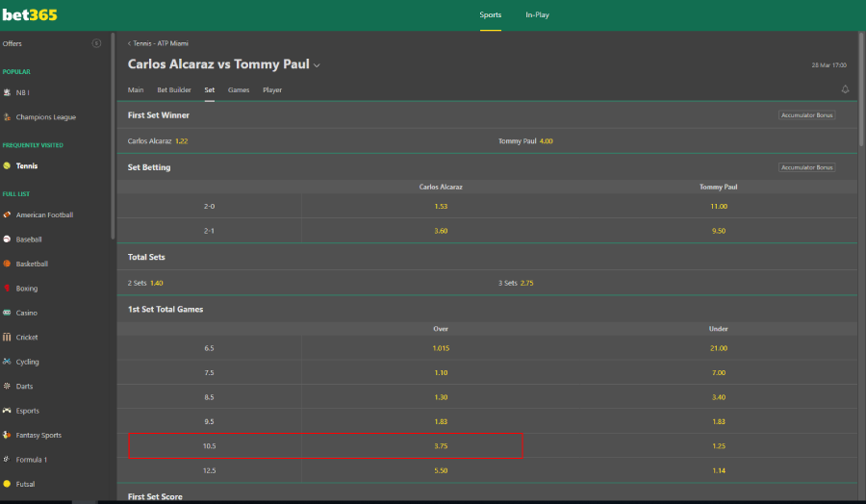Click the Boxing glove icon
This screenshot has width=866, height=504.
(7, 289)
